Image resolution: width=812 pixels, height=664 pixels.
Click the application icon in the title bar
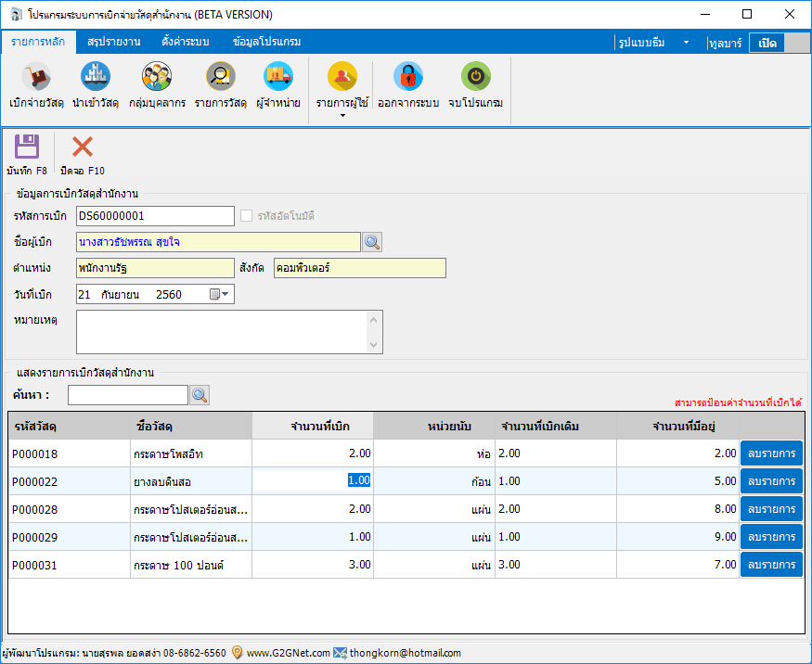tap(16, 15)
